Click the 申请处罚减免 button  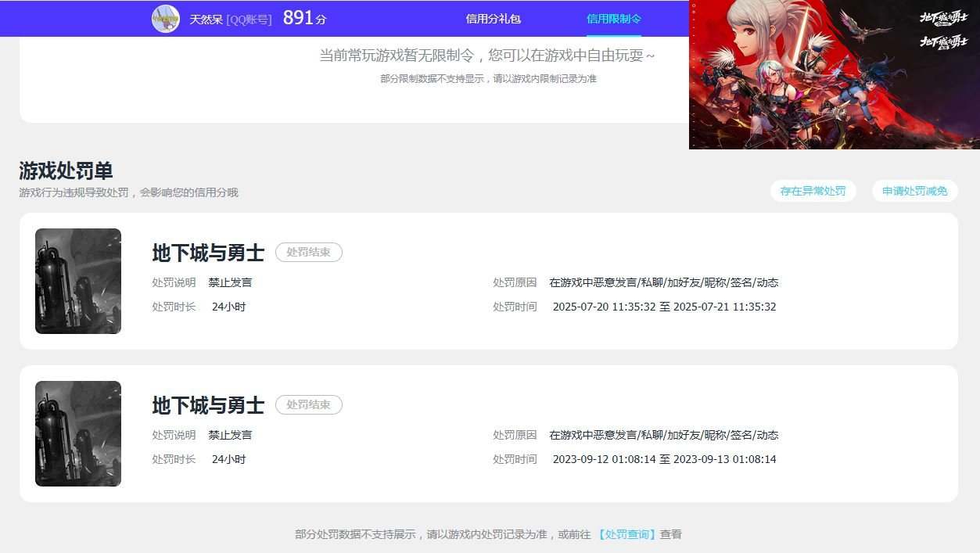pos(915,191)
